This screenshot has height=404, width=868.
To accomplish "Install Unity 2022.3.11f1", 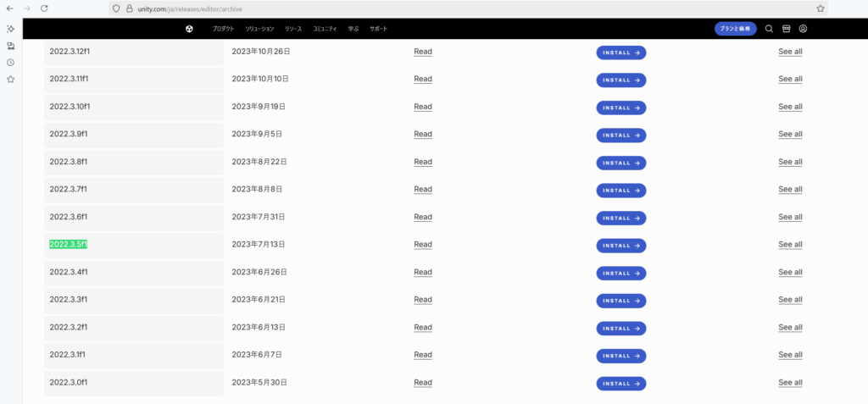I will [x=621, y=80].
